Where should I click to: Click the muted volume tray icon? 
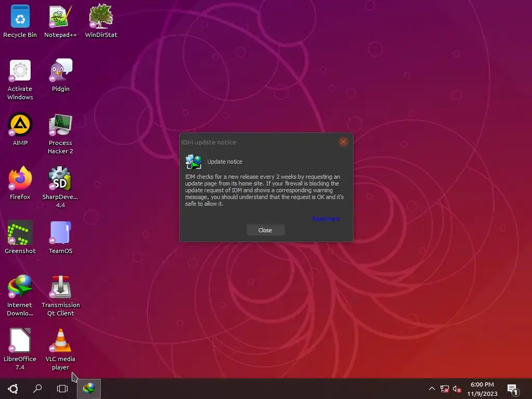coord(457,389)
